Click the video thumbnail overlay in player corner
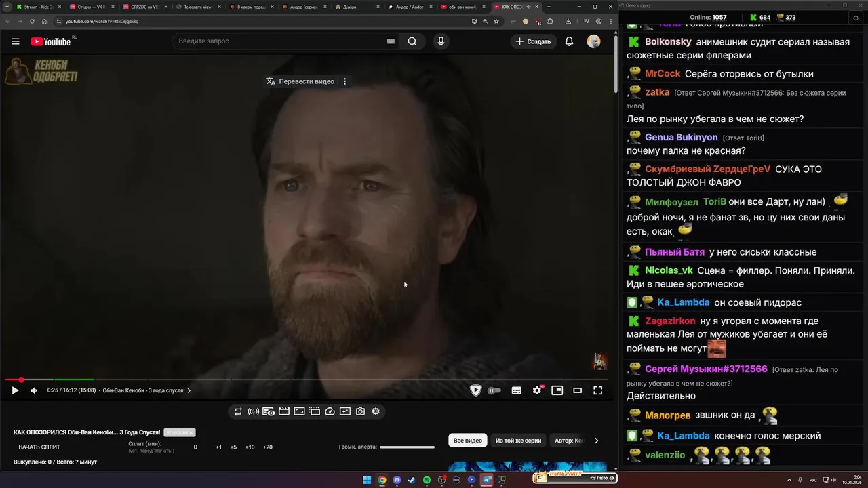The width and height of the screenshot is (868, 488). tap(600, 361)
